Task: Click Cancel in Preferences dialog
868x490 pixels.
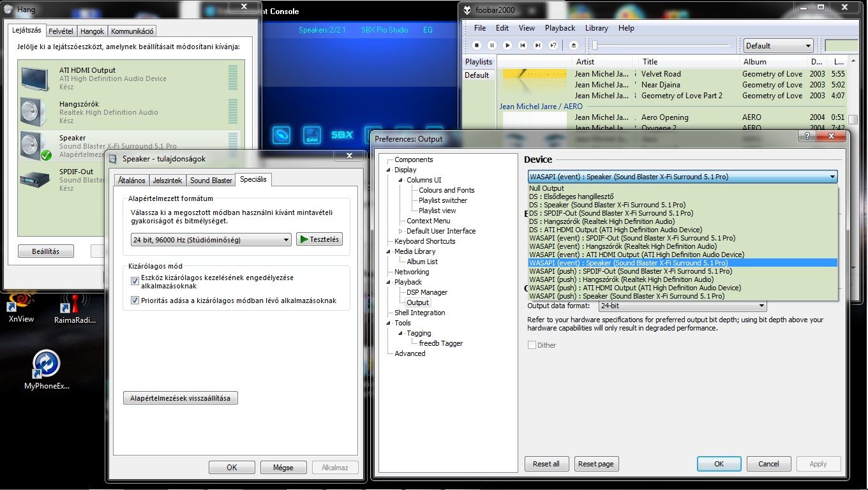Action: click(x=768, y=464)
